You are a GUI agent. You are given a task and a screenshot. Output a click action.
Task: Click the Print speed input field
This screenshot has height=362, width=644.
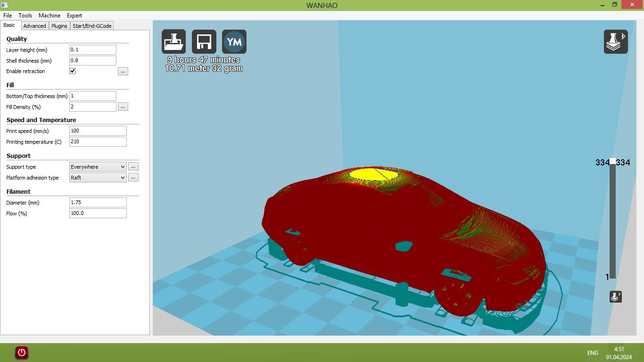tap(98, 131)
